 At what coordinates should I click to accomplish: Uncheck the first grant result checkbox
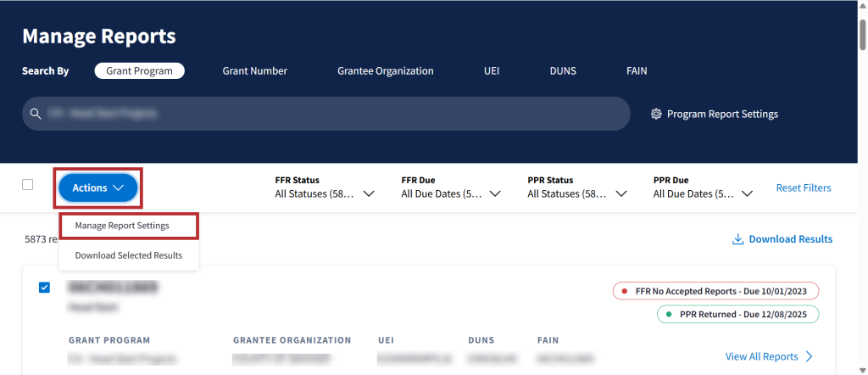coord(45,288)
